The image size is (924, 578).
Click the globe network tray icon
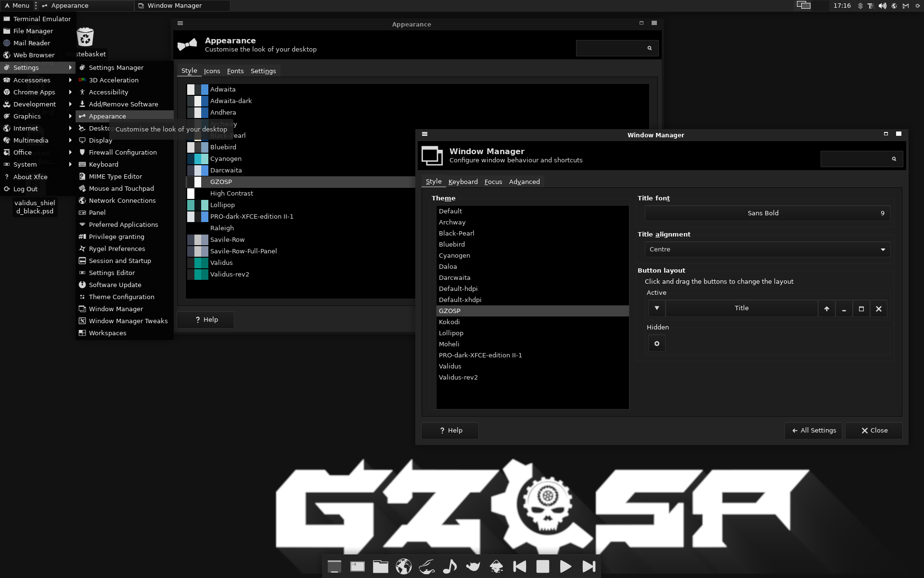coord(894,6)
